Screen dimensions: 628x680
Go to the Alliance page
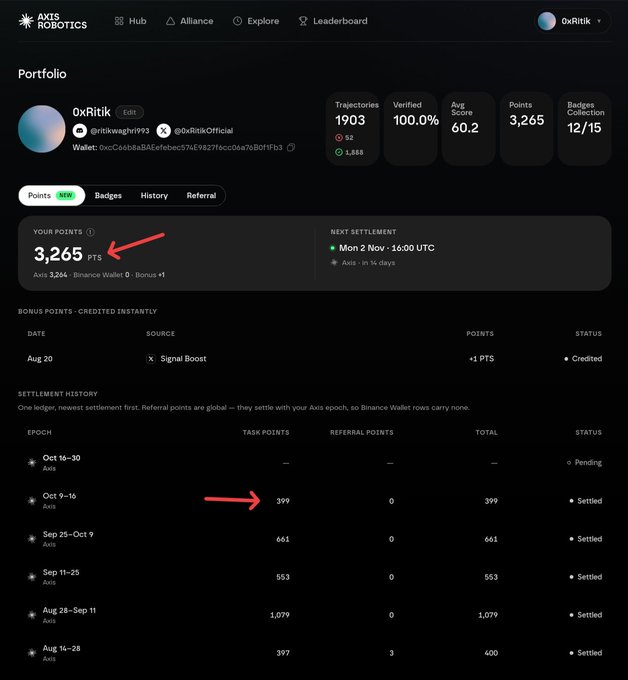(x=190, y=21)
